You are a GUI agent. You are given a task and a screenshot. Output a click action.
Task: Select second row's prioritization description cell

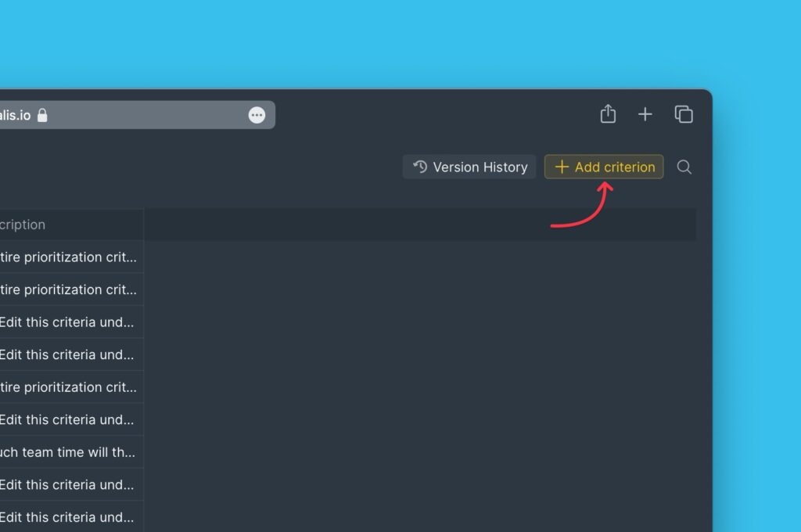click(x=69, y=289)
